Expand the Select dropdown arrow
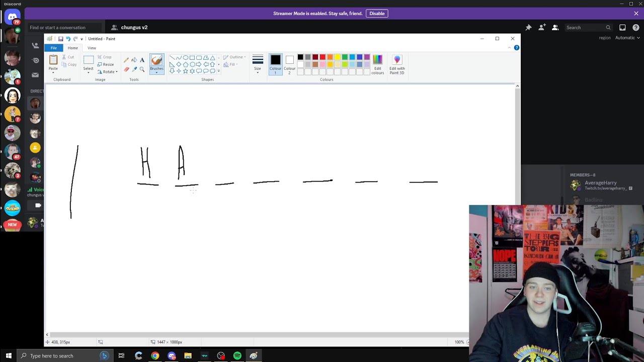644x362 pixels. [88, 72]
